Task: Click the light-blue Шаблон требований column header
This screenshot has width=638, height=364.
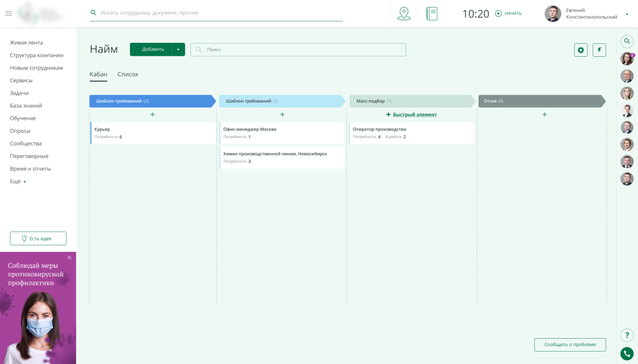Action: (x=282, y=101)
